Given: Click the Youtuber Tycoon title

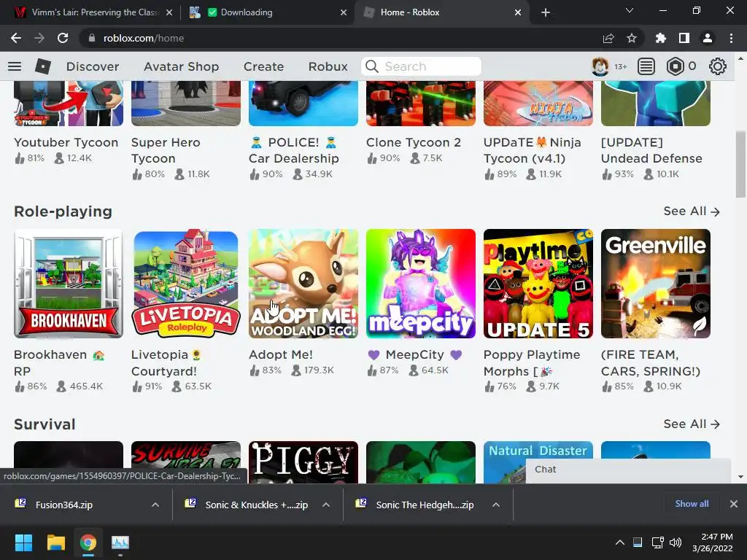Looking at the screenshot, I should coord(66,142).
